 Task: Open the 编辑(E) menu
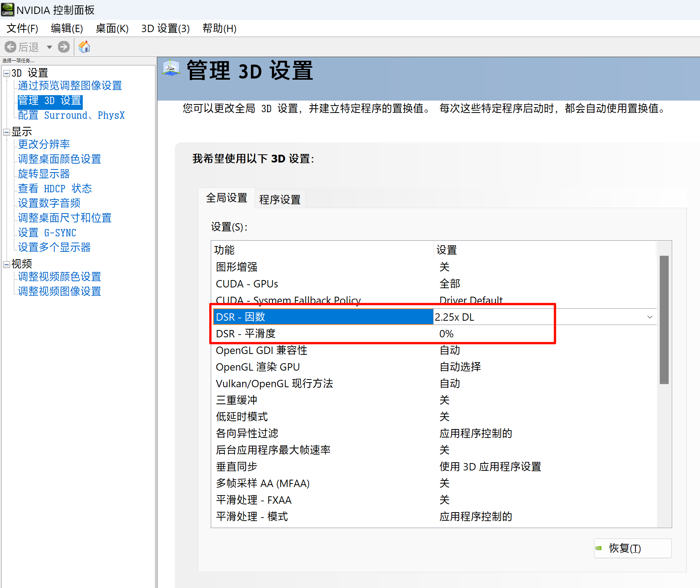67,28
